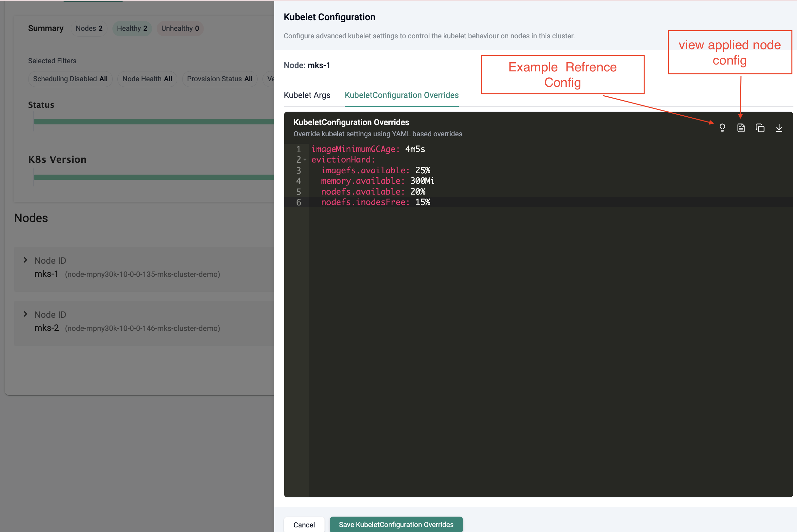Collapse the evictionHard fold arrow
797x532 pixels.
305,160
